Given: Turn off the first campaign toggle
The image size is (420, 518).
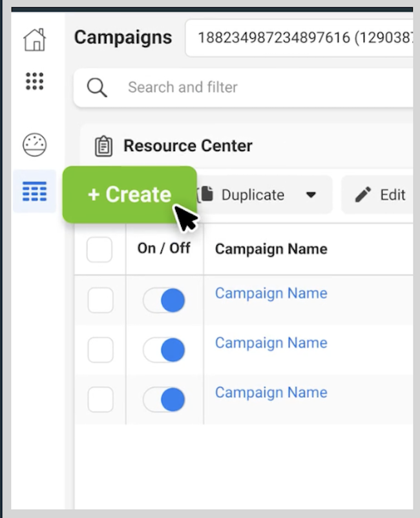Looking at the screenshot, I should tap(164, 300).
